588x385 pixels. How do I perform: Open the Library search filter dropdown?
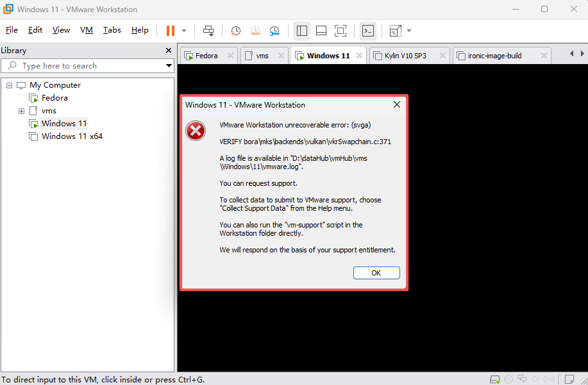click(x=169, y=66)
